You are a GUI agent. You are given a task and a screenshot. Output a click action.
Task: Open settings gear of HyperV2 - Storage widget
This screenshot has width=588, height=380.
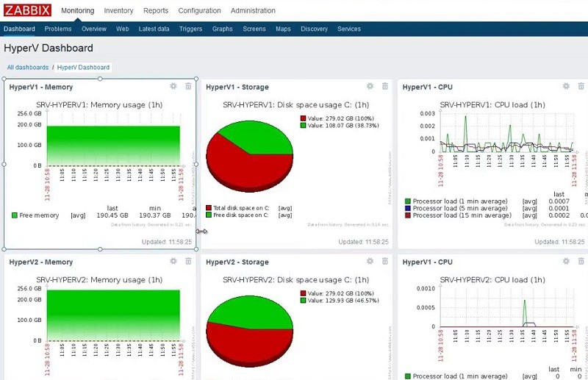[x=370, y=261]
